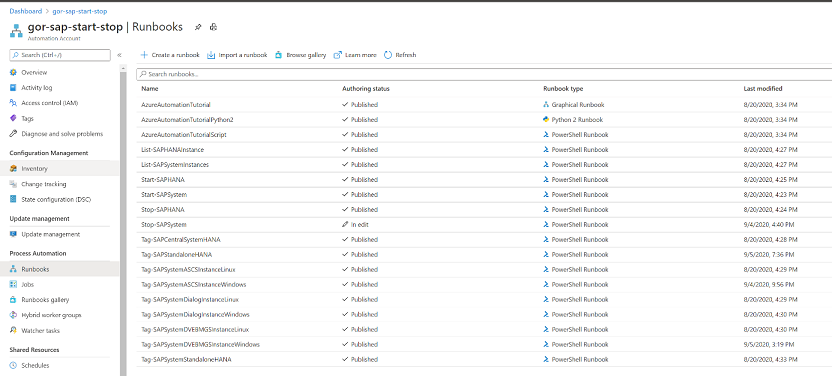Click the purple Tags icon

pos(13,118)
